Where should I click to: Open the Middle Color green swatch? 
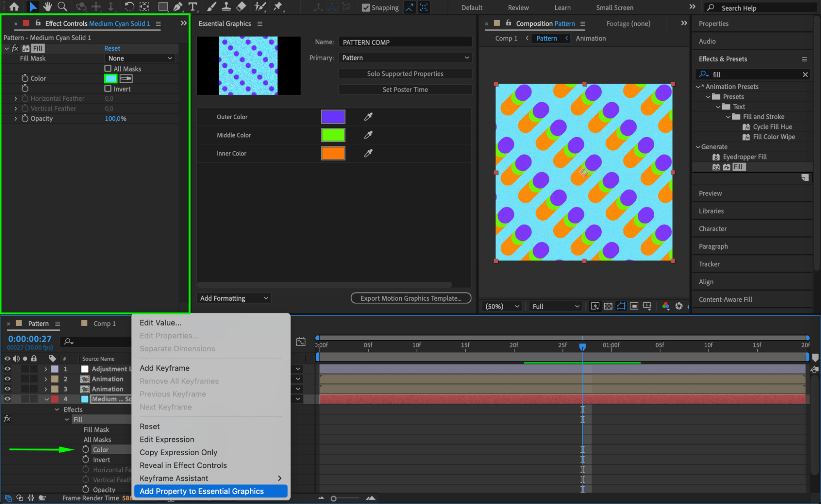(x=333, y=135)
